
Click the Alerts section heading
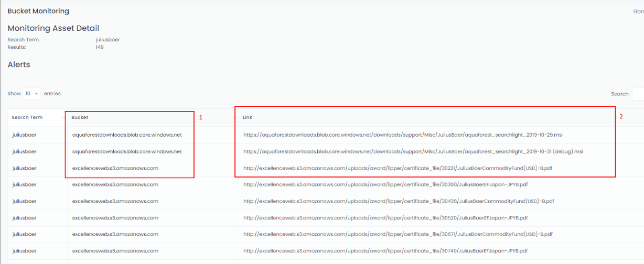tap(19, 64)
